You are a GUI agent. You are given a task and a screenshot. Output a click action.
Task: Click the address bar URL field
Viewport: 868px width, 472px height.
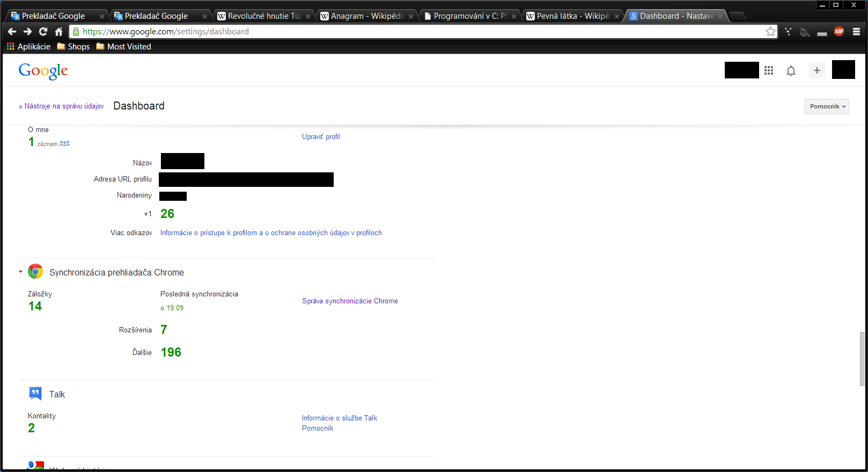tap(423, 32)
